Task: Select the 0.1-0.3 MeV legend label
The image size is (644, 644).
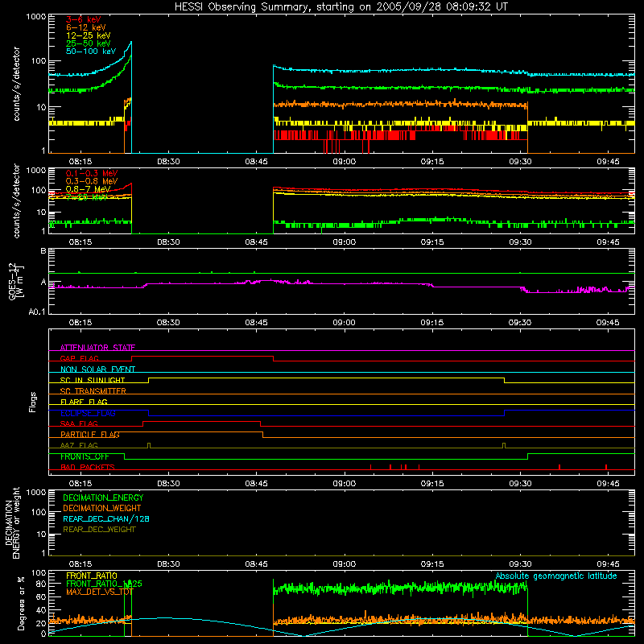Action: pos(92,174)
